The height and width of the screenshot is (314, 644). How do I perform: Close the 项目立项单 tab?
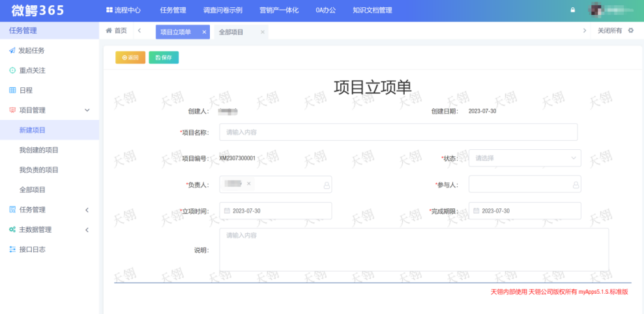(204, 32)
